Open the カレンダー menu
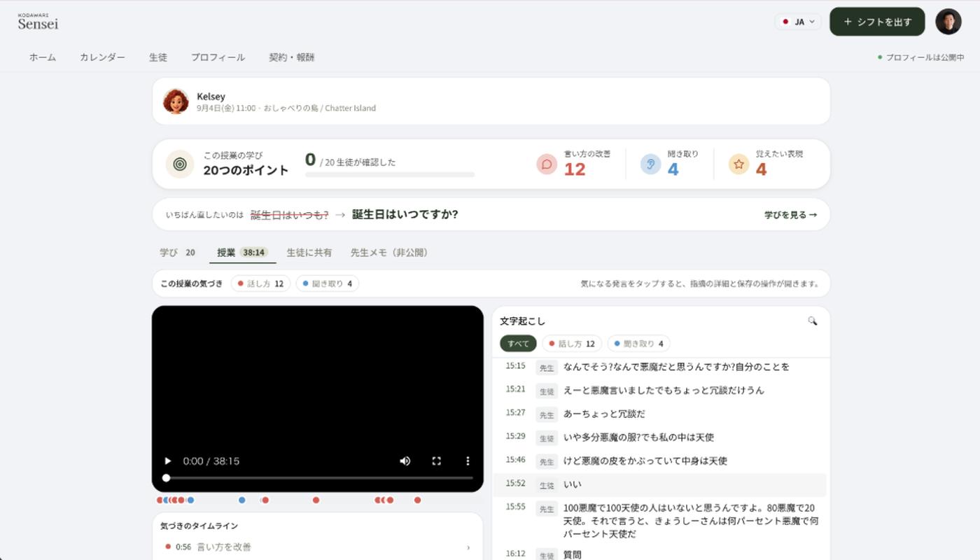This screenshot has width=980, height=560. point(102,57)
